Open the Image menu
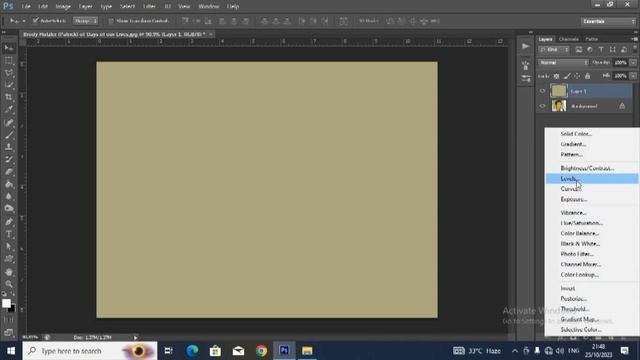This screenshot has width=640, height=360. (63, 7)
